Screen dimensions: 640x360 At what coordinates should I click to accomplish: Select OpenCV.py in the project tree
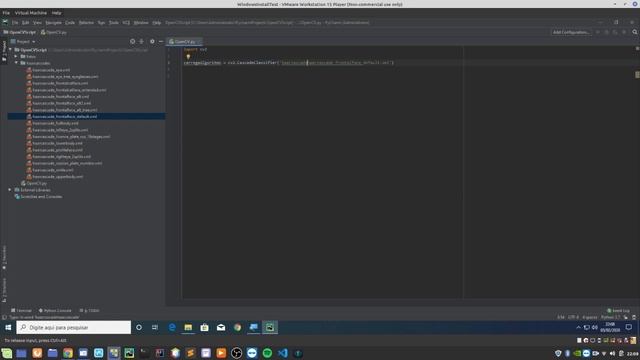pos(36,183)
